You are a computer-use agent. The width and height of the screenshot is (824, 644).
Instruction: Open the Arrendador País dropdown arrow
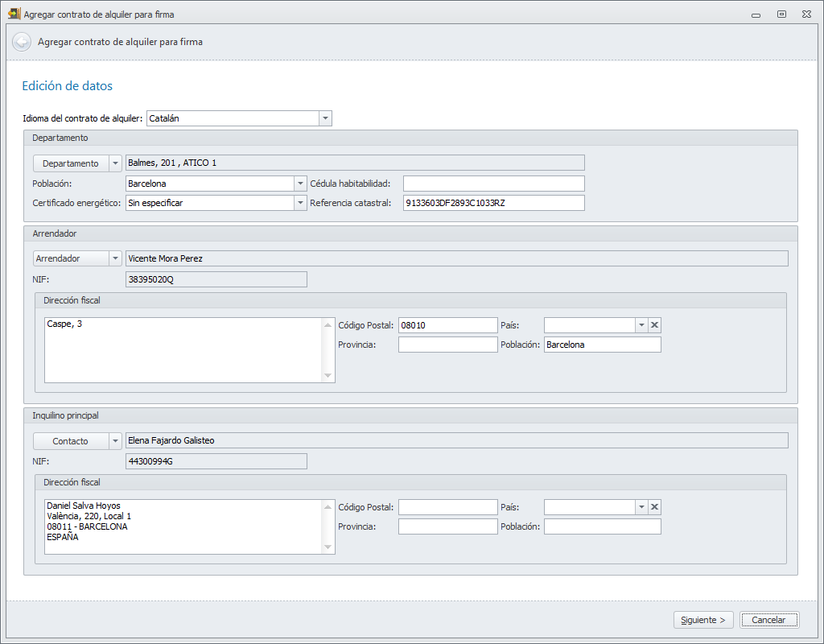click(641, 325)
